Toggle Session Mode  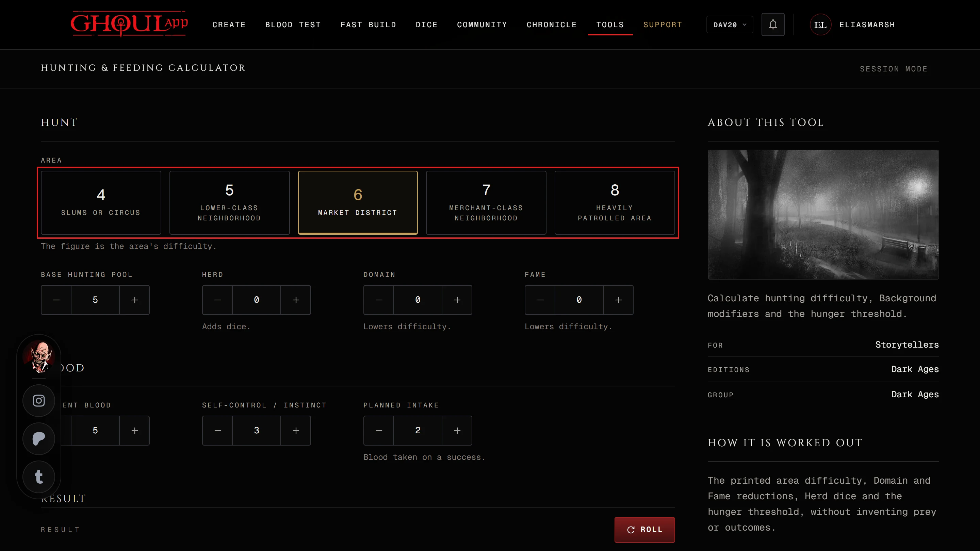pos(894,69)
